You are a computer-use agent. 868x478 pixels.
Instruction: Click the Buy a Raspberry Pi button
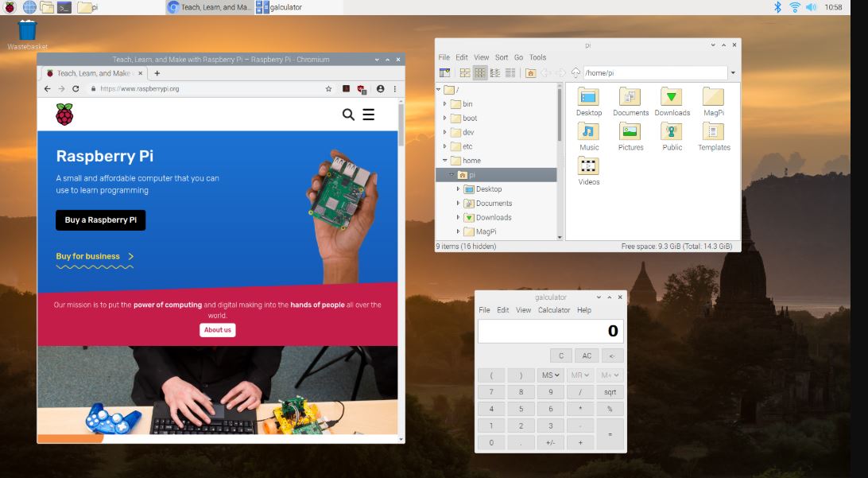(100, 220)
